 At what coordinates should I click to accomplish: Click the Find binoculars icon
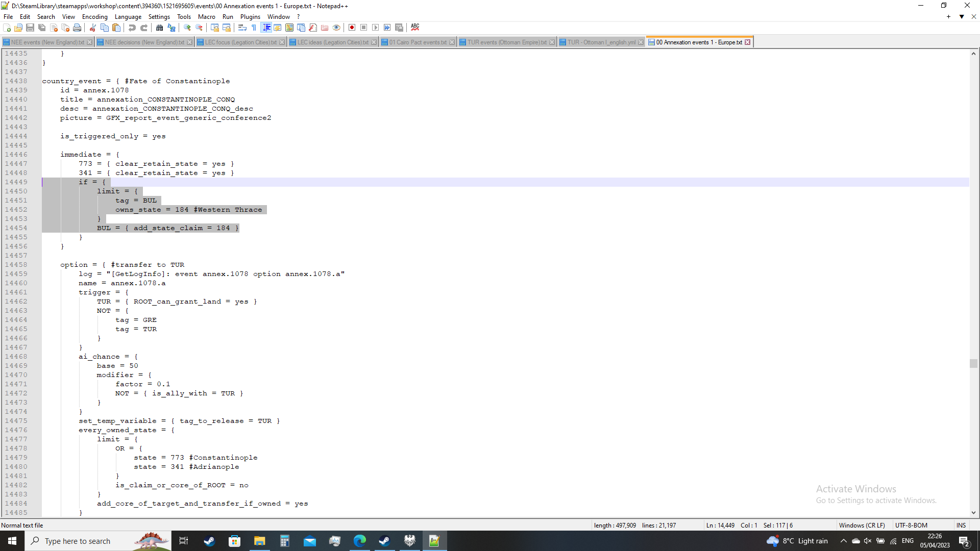159,28
